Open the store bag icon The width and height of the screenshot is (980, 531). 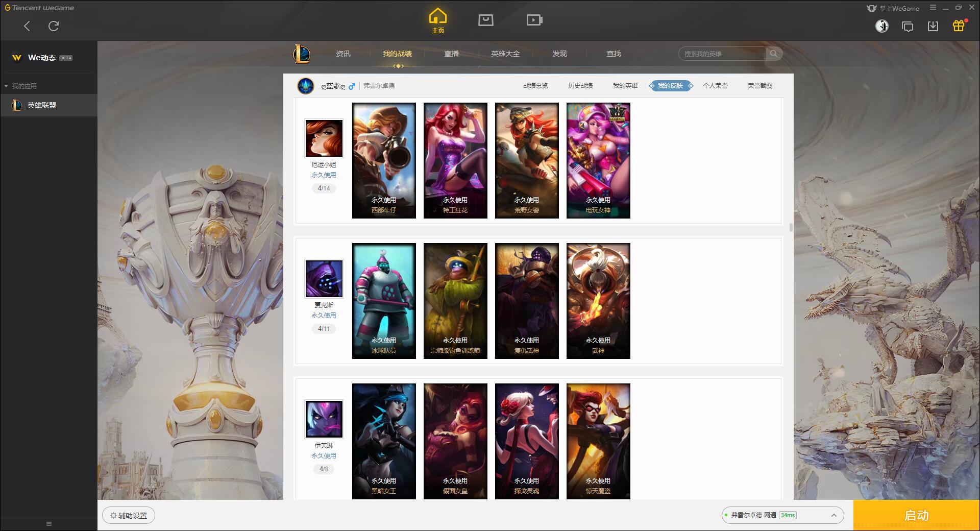tap(485, 20)
